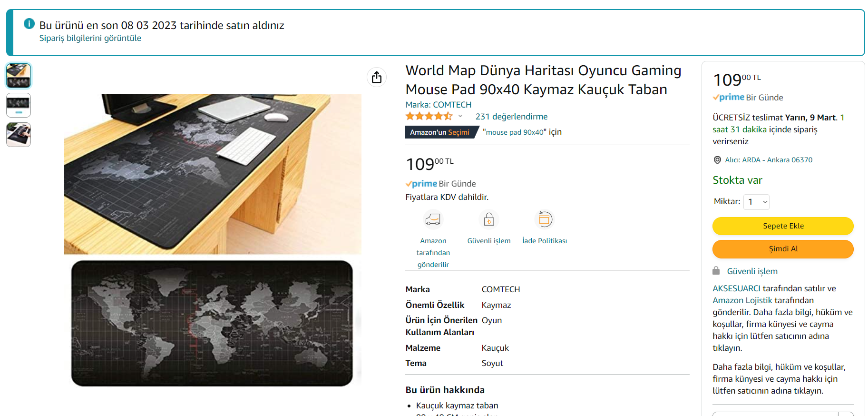Click the main product image
868x416 pixels.
click(213, 240)
